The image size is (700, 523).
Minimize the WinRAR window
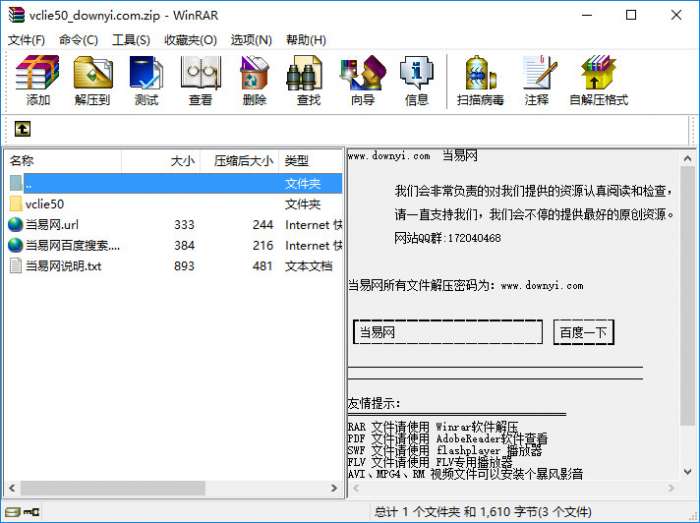click(x=587, y=15)
